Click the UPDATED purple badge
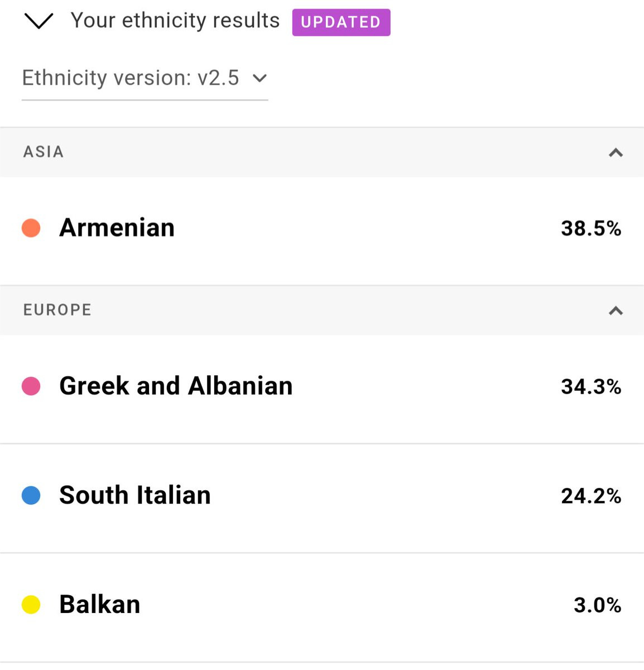This screenshot has width=644, height=670. pyautogui.click(x=341, y=22)
